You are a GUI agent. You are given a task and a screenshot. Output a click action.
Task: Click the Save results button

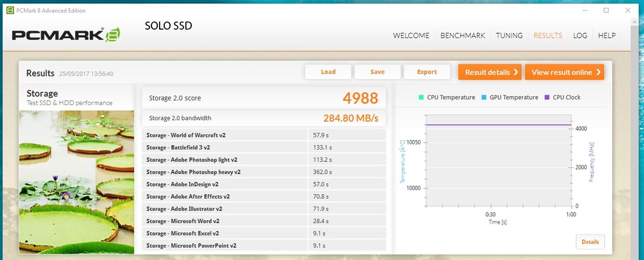coord(377,72)
